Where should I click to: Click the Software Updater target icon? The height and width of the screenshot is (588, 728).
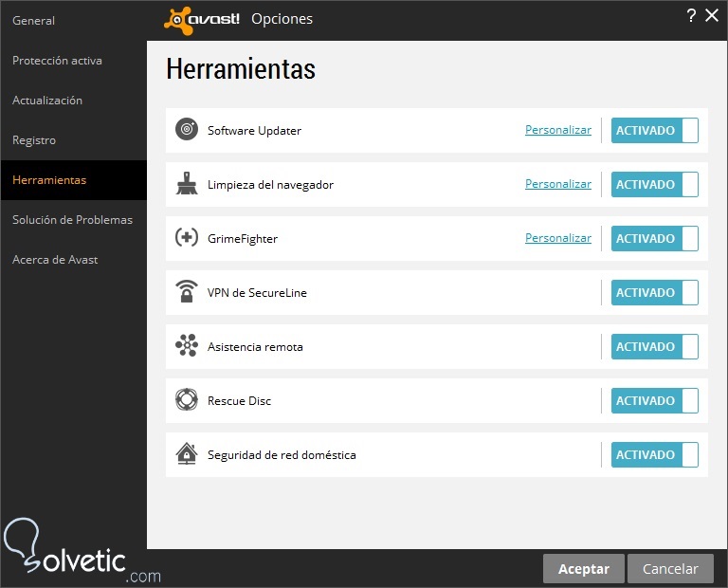(x=187, y=129)
